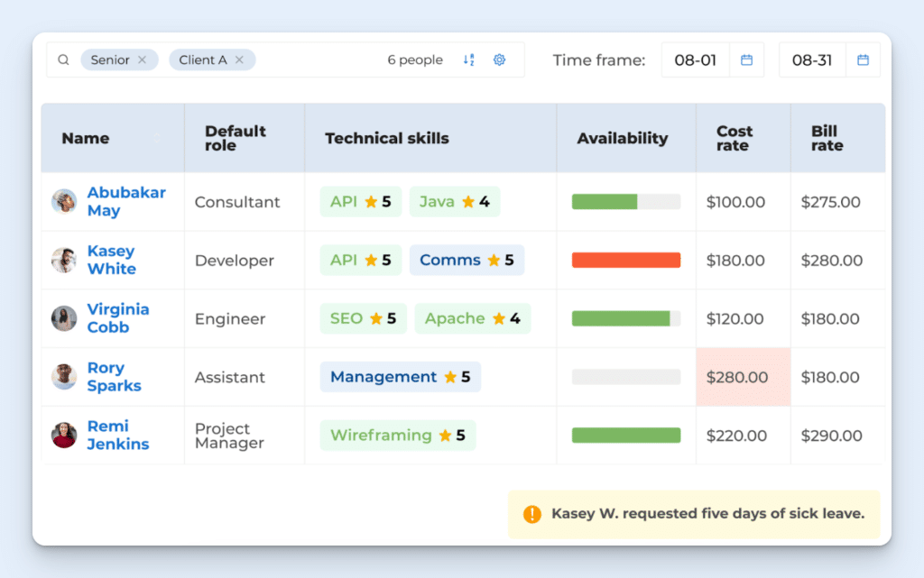Remove the Senior filter chip

(141, 59)
